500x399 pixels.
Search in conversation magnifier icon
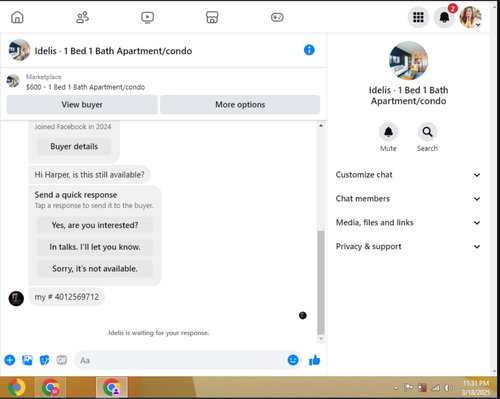click(427, 132)
